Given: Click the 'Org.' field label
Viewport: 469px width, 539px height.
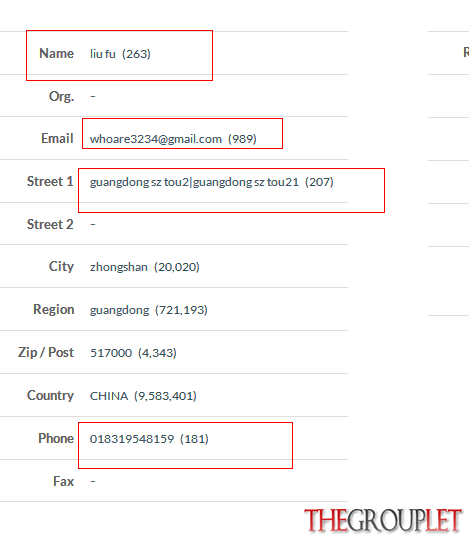Looking at the screenshot, I should pos(61,96).
